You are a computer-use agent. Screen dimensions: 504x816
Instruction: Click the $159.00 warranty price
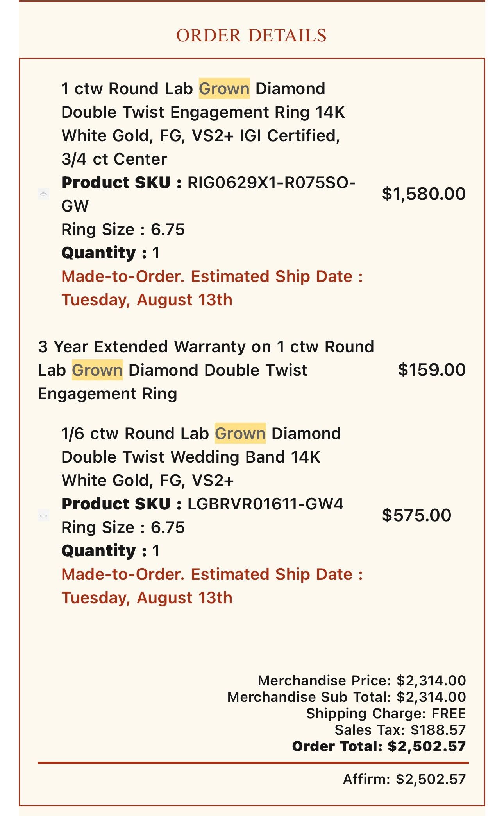coord(432,370)
